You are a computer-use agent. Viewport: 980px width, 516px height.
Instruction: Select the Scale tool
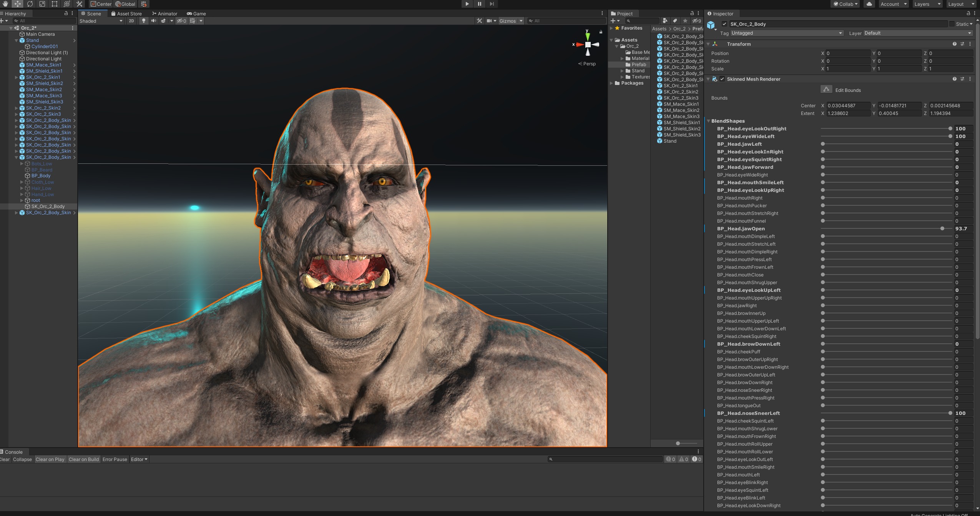coord(42,4)
